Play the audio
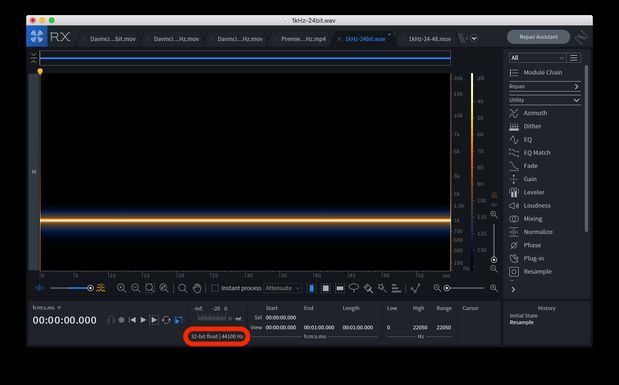The width and height of the screenshot is (619, 385). [x=143, y=320]
